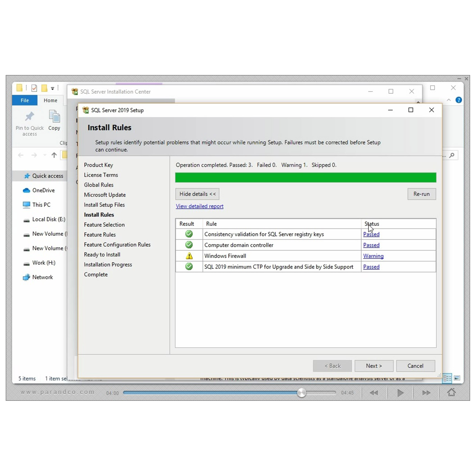Select Microsoft Update step in sidebar
Image resolution: width=476 pixels, height=476 pixels.
(x=105, y=195)
